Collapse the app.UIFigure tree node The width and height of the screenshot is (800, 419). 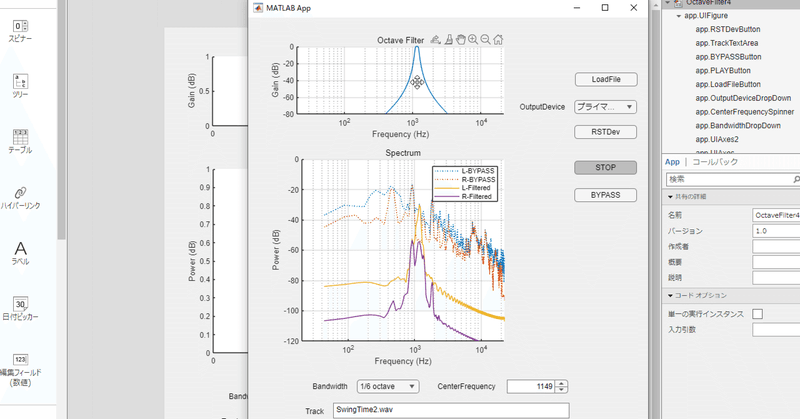tap(679, 16)
